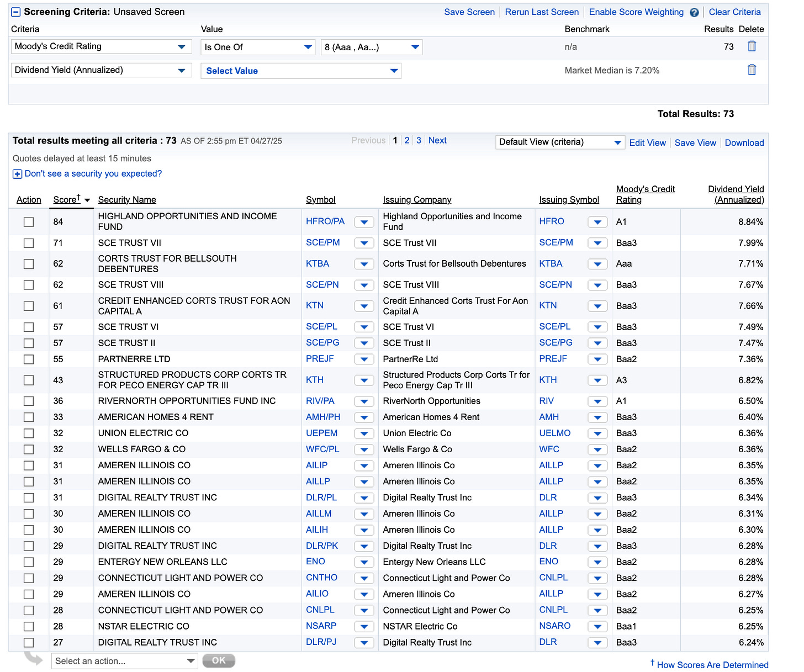Screen dimensions: 804x672
Task: Check the SCE Trust VII row checkbox
Action: 29,243
